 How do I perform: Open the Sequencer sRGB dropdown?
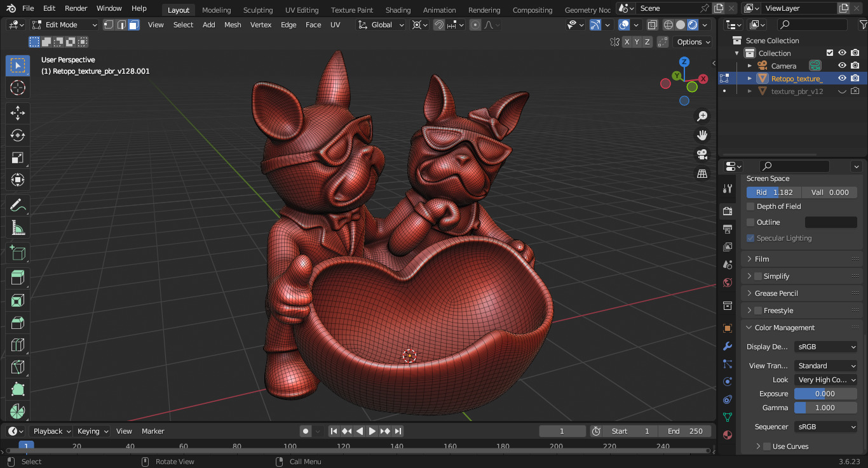[x=826, y=427]
